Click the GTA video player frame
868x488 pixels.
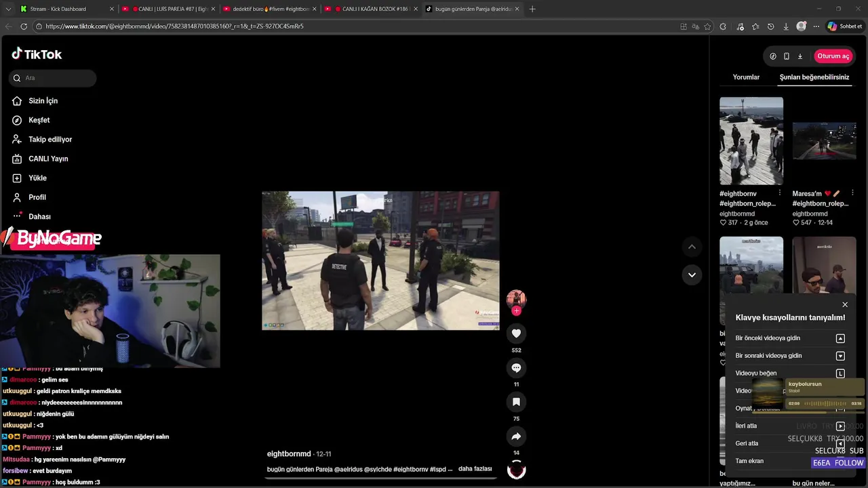[380, 261]
